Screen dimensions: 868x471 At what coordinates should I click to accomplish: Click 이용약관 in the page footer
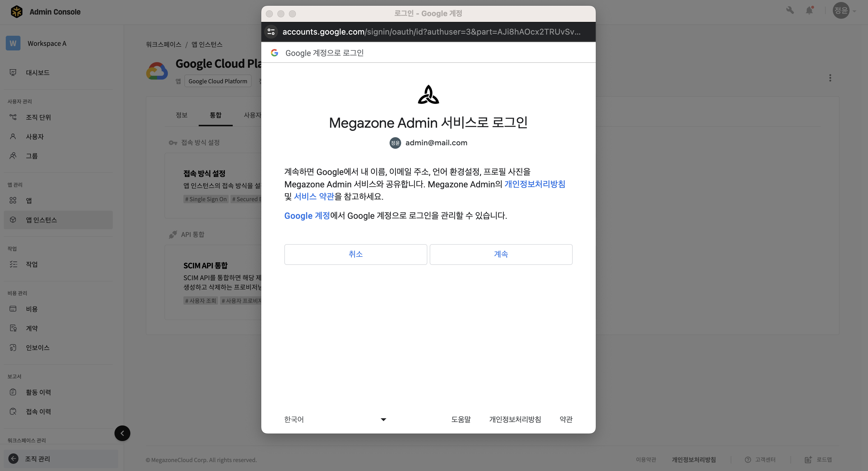(x=646, y=459)
